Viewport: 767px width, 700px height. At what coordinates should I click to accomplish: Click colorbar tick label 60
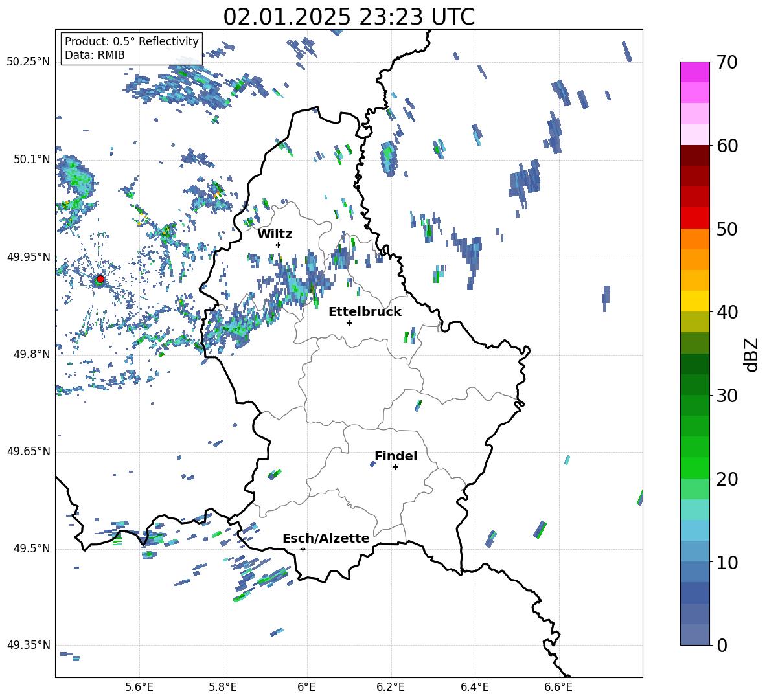(x=727, y=146)
